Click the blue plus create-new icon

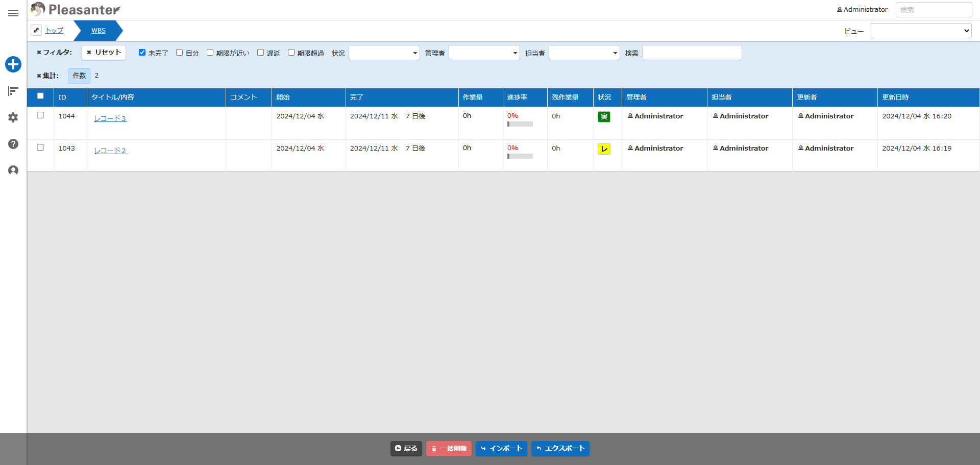pyautogui.click(x=13, y=64)
